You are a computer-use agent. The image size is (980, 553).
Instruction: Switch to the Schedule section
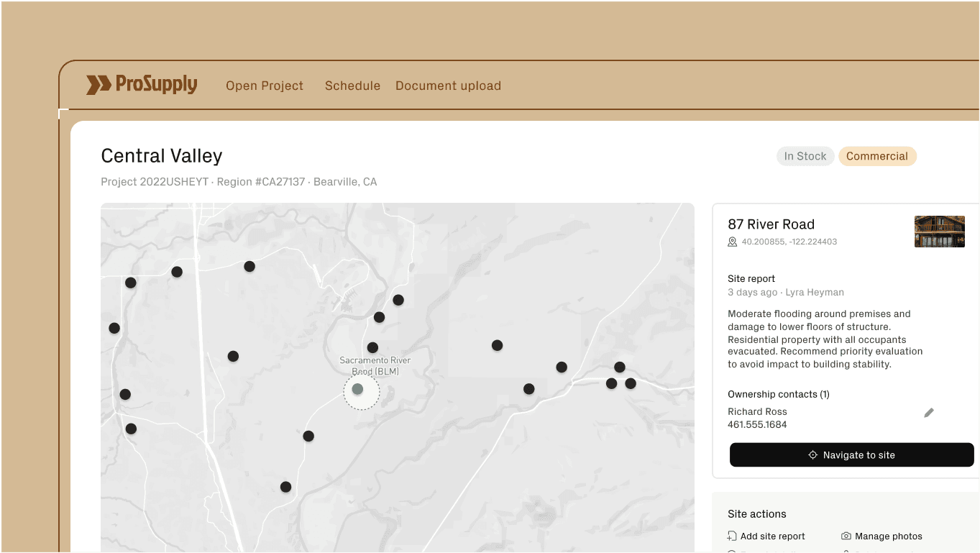(x=352, y=86)
